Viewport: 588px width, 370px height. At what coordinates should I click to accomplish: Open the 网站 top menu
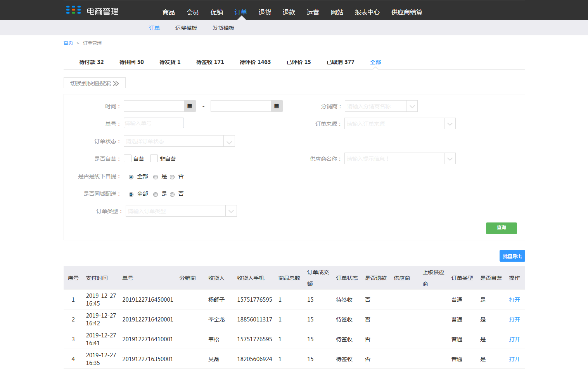[x=337, y=12]
